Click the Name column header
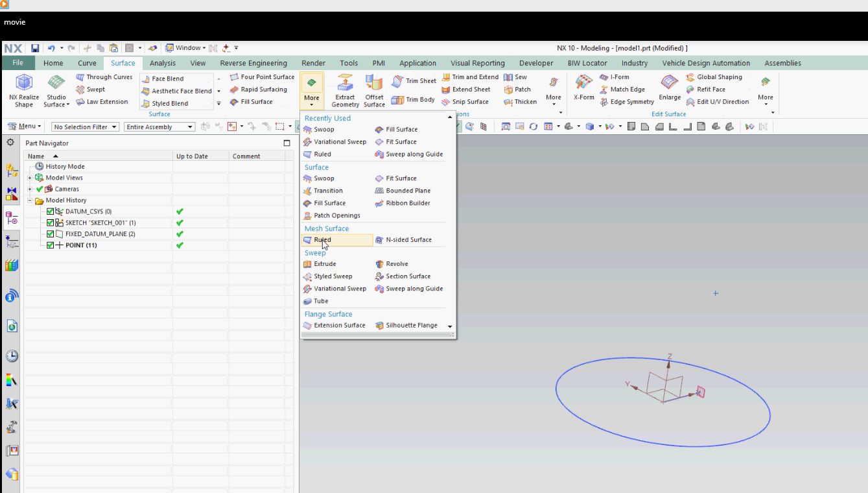 (x=36, y=156)
